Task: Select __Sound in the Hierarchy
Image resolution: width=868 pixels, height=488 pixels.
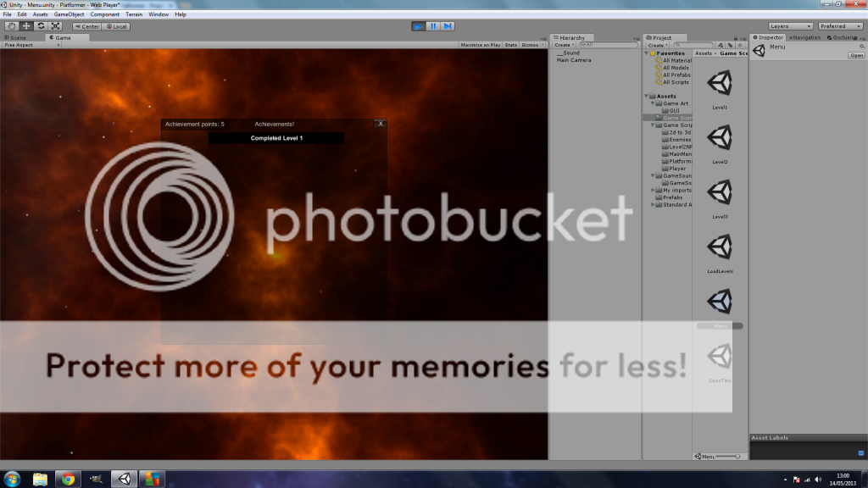Action: 569,53
